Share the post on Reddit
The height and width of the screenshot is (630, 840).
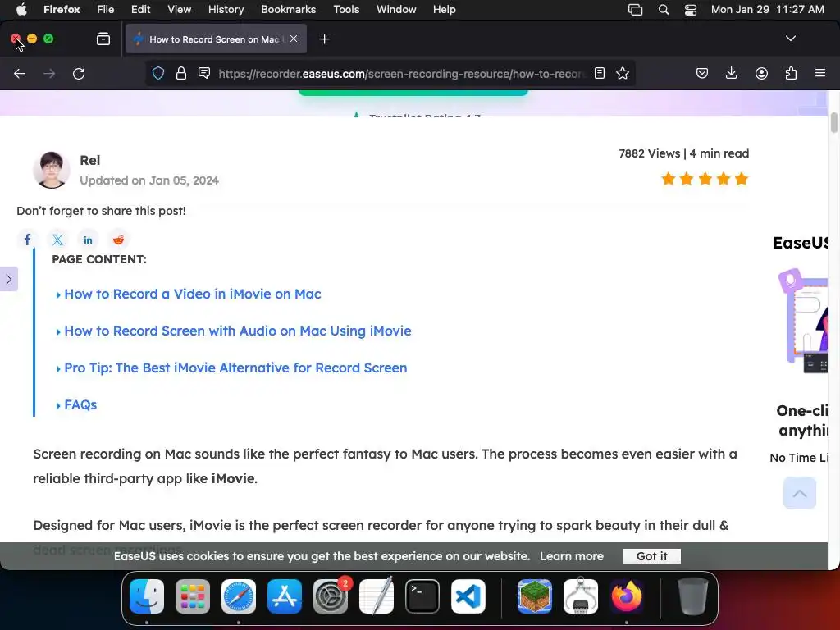(x=118, y=240)
